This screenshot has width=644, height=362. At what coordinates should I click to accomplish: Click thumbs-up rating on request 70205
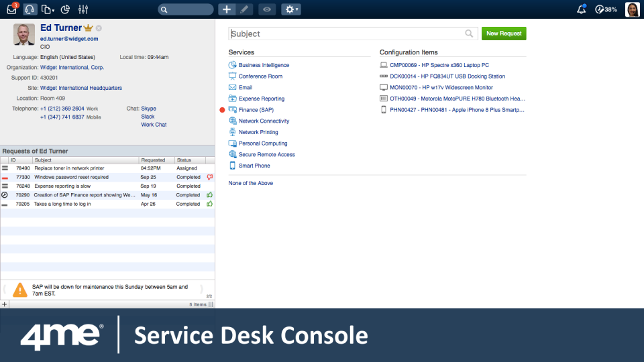coord(209,204)
